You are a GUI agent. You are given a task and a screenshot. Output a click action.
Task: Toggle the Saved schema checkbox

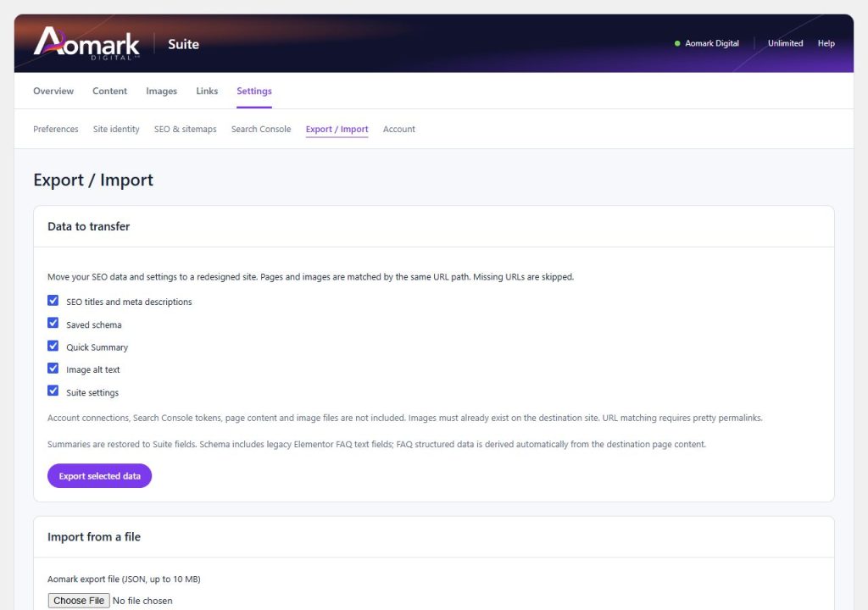click(53, 324)
